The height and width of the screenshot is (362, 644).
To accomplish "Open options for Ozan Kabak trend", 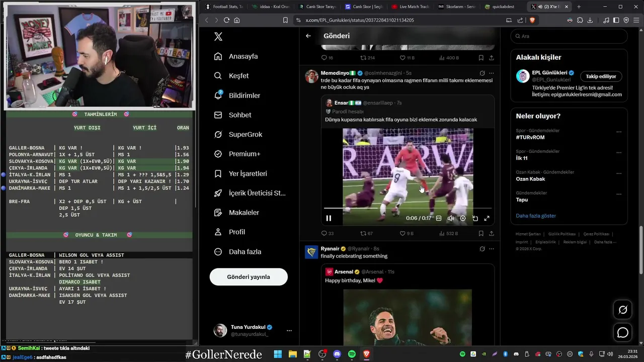I will (x=619, y=173).
